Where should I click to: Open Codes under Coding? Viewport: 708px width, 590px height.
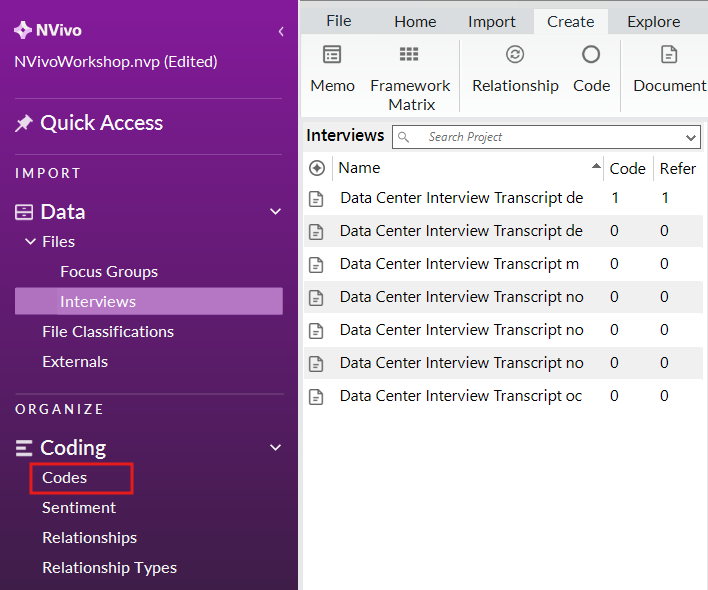tap(65, 478)
